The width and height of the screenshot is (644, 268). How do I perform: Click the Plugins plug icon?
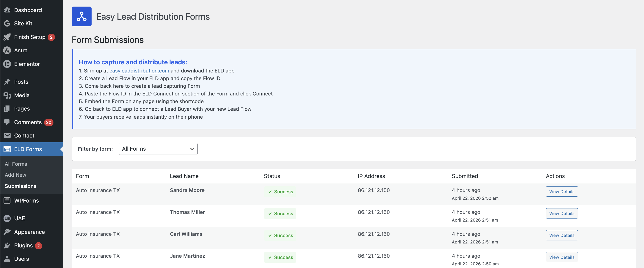tap(7, 245)
